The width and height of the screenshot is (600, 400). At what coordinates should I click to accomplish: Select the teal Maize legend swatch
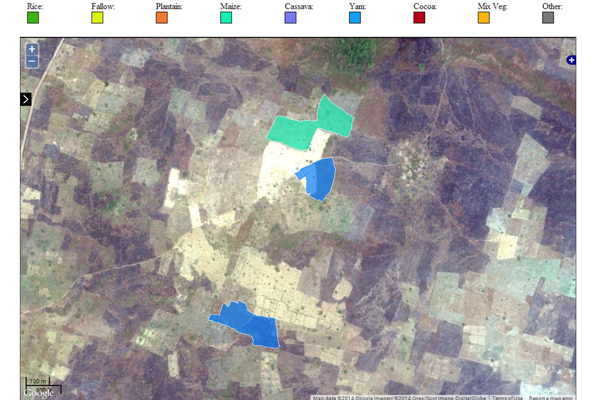click(x=226, y=17)
